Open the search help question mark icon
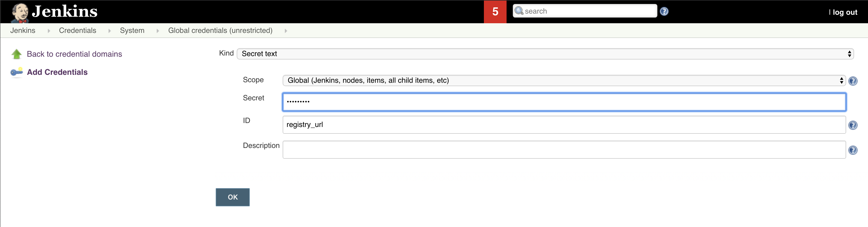868x227 pixels. pos(664,11)
